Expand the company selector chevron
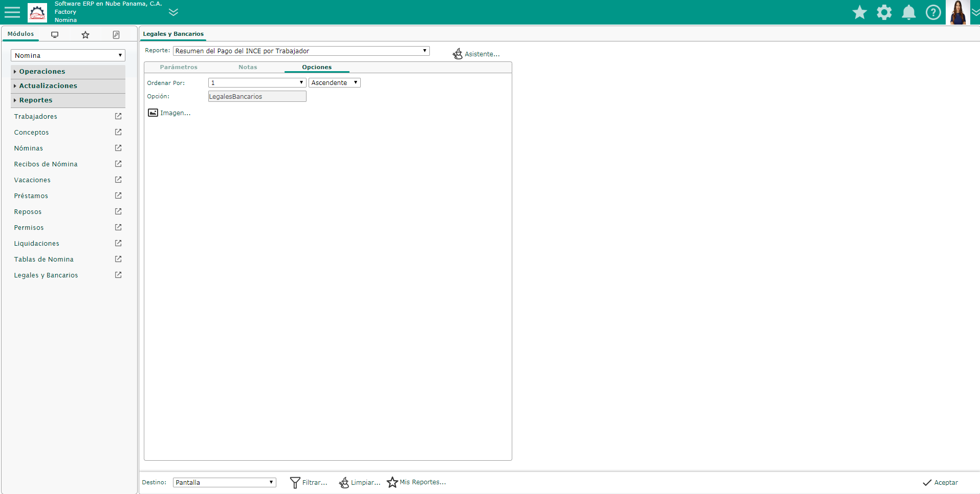Viewport: 980px width, 494px height. (173, 12)
